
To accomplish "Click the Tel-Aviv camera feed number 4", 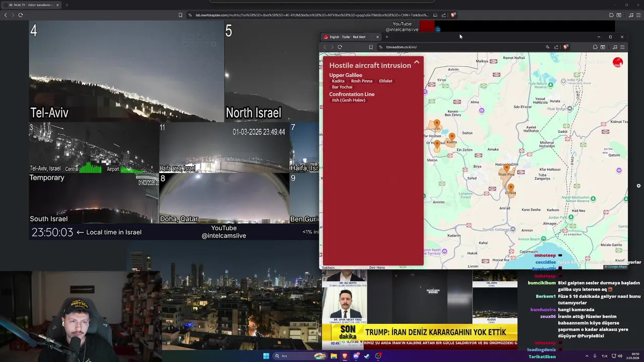I will tap(126, 71).
